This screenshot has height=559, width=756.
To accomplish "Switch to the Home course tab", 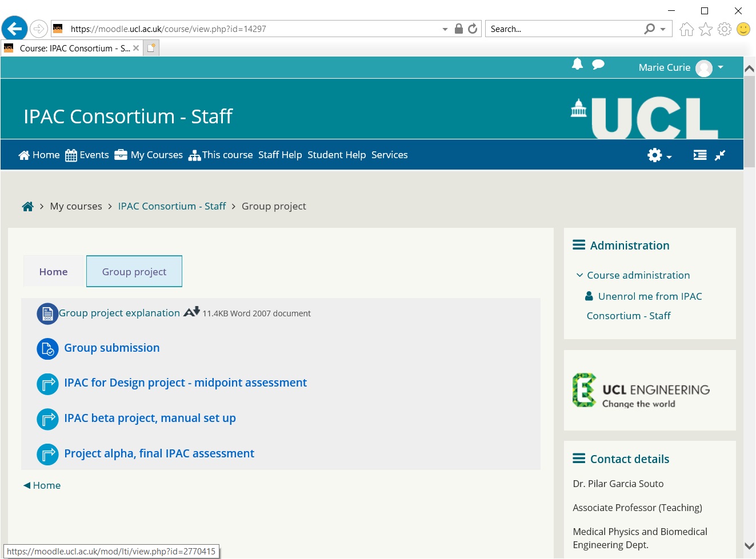I will coord(54,271).
